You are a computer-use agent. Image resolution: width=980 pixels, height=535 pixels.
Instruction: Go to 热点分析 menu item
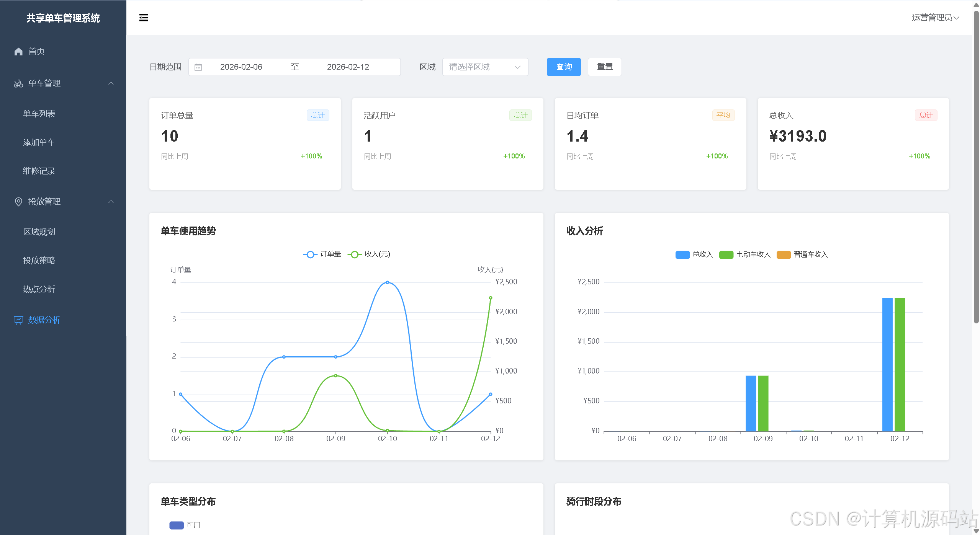coord(39,289)
